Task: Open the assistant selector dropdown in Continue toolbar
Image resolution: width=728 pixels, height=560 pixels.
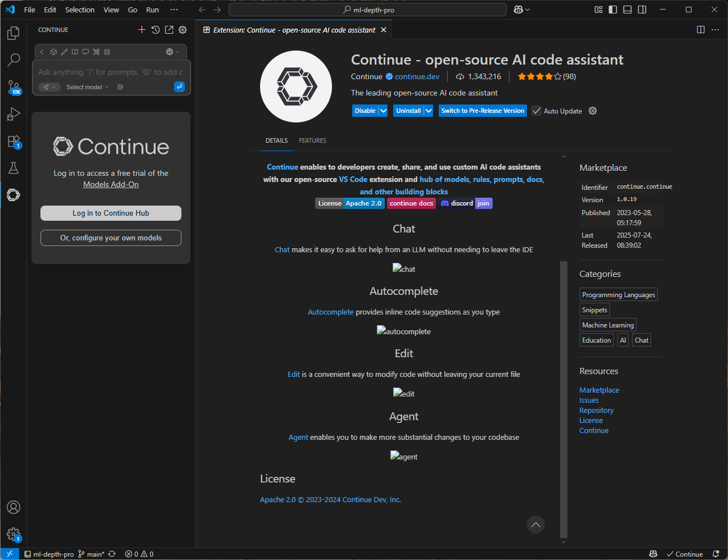Action: pos(172,52)
